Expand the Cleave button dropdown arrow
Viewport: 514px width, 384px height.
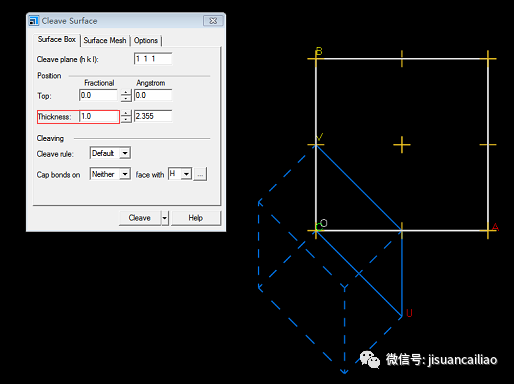click(x=165, y=218)
